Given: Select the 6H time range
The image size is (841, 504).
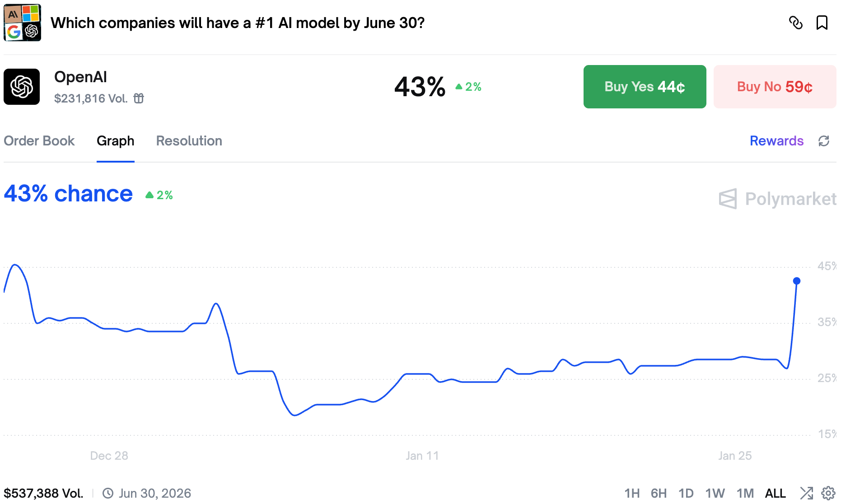Looking at the screenshot, I should [659, 493].
